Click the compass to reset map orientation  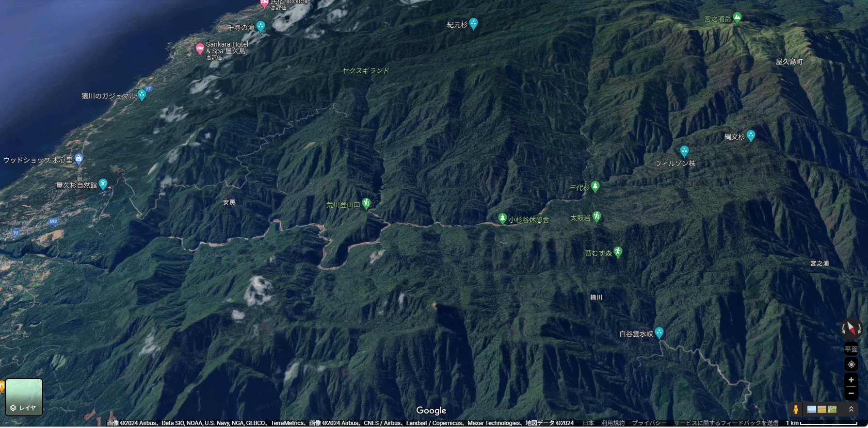(x=851, y=329)
